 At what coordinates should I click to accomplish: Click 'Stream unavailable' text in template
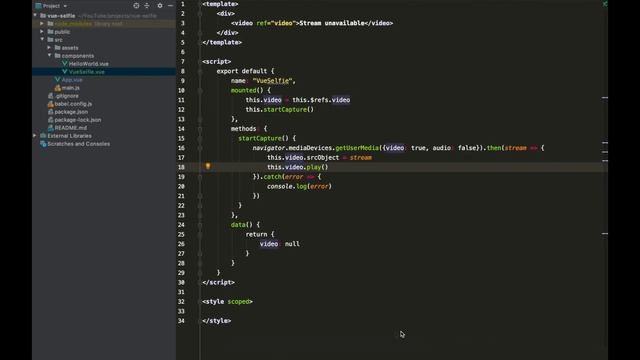click(332, 23)
